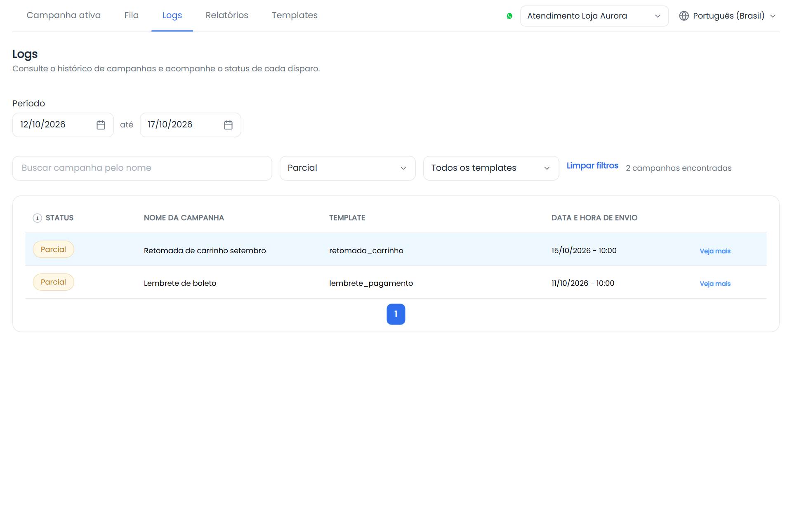Screen dimensions: 792x532
Task: Click the NOME DA CAMPANHA column header
Action: coord(184,218)
